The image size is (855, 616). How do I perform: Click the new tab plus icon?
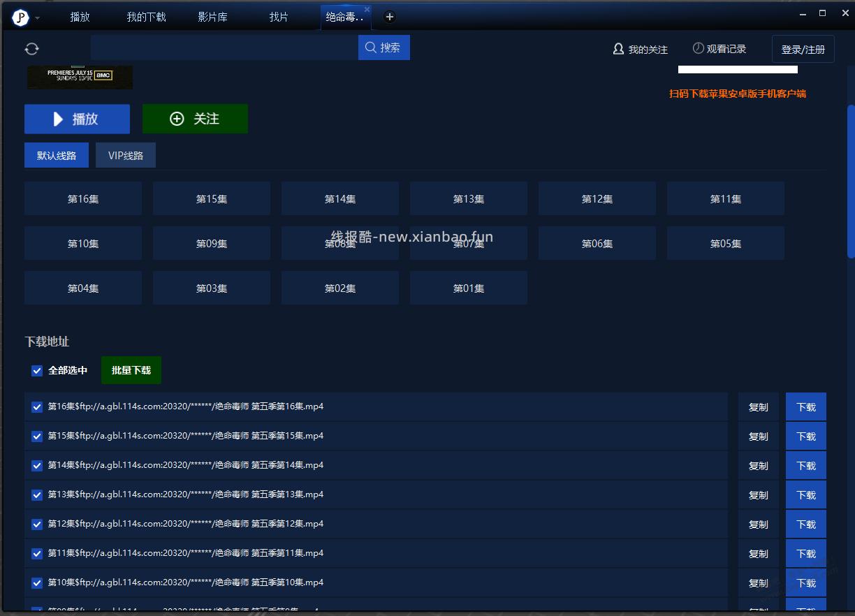click(x=390, y=17)
